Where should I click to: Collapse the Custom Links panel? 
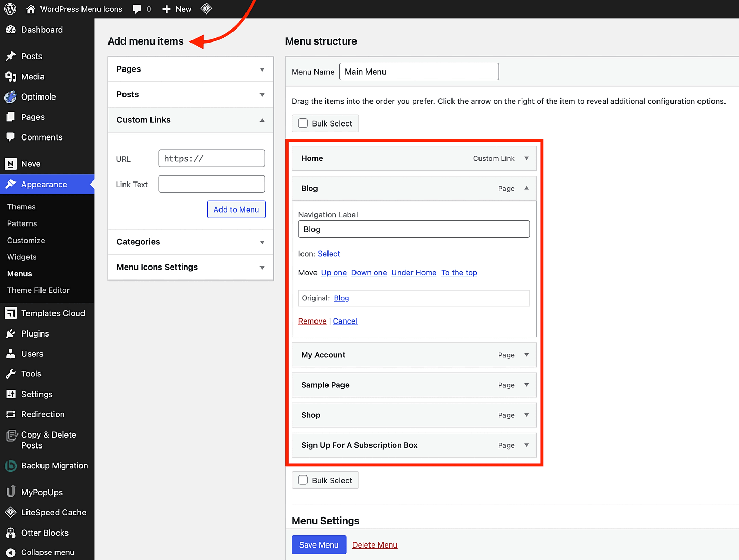[262, 120]
